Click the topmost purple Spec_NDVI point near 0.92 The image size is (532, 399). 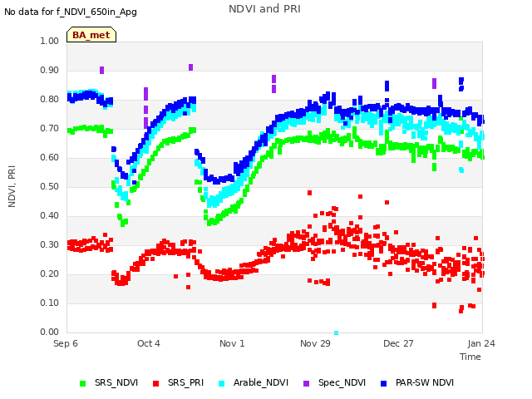190,67
